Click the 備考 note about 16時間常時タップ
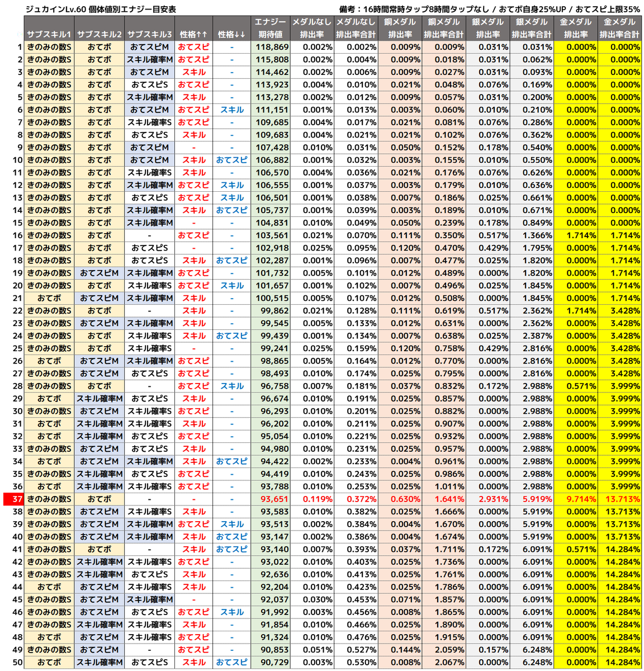 point(490,9)
